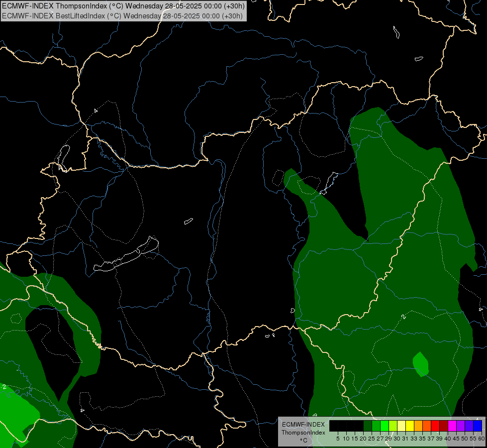This screenshot has height=448, width=487.
Task: Click the legend tick value 60
Action: pos(482,439)
